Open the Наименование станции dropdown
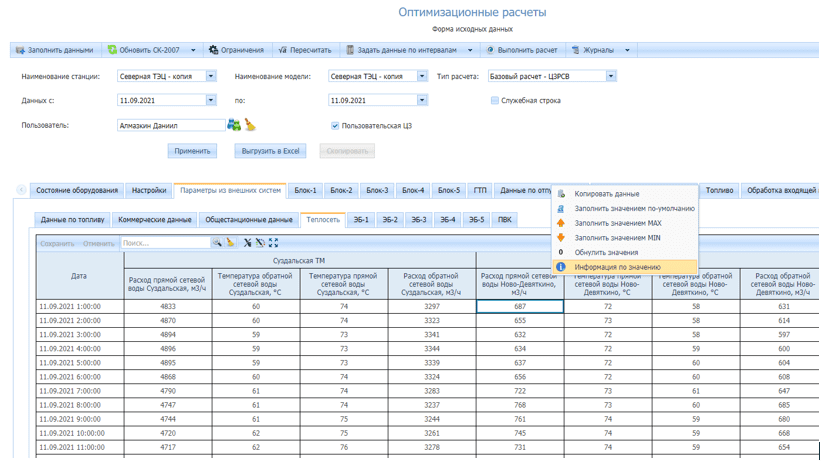This screenshot has height=471, width=837. coord(211,76)
